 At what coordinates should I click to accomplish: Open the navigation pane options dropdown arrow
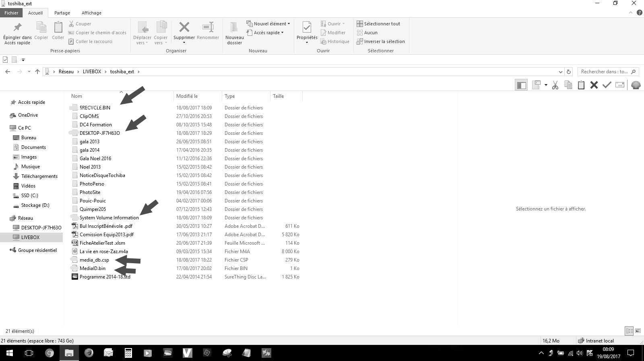(546, 85)
